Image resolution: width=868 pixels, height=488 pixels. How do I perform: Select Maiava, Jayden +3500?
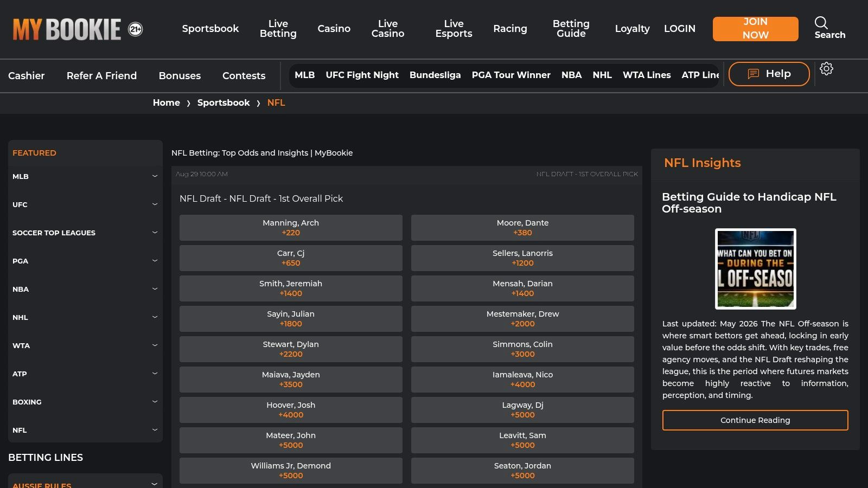click(291, 380)
